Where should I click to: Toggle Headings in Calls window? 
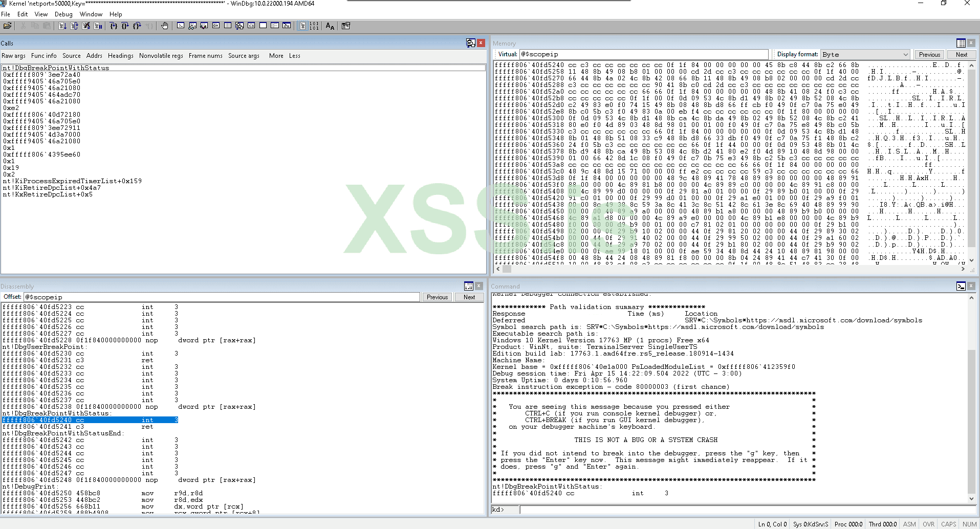point(121,56)
